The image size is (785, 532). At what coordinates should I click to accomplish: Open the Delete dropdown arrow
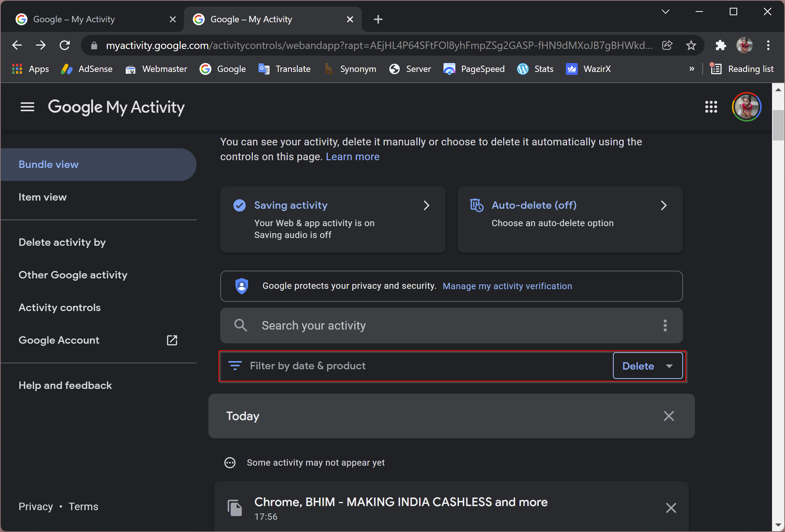pyautogui.click(x=669, y=366)
